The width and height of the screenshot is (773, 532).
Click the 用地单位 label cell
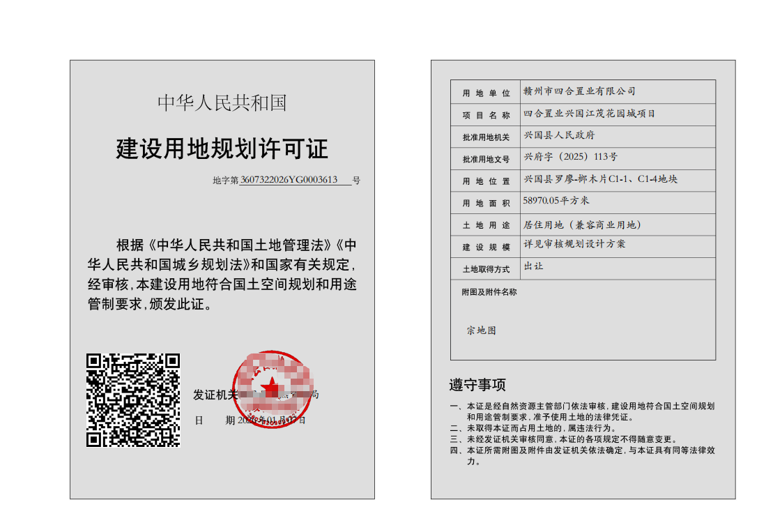coord(486,93)
